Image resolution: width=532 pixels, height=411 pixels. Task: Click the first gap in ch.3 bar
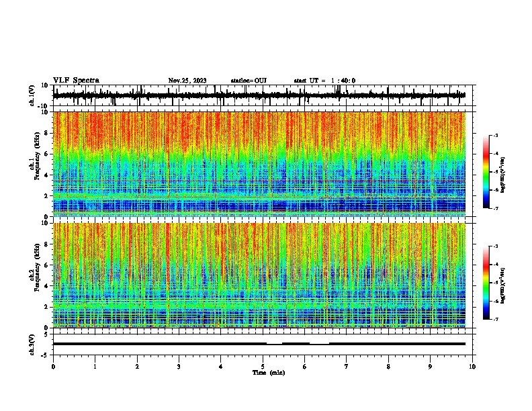(x=275, y=344)
